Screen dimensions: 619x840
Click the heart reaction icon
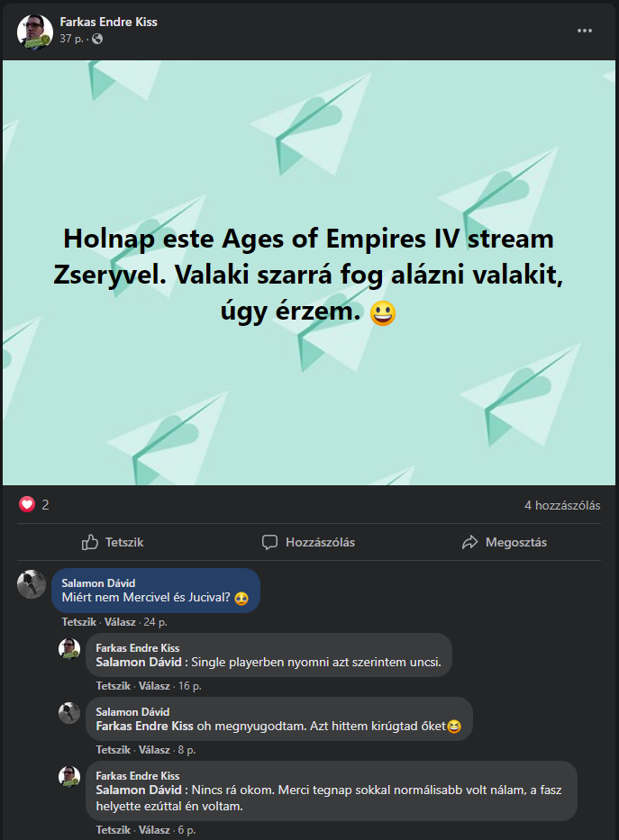27,504
